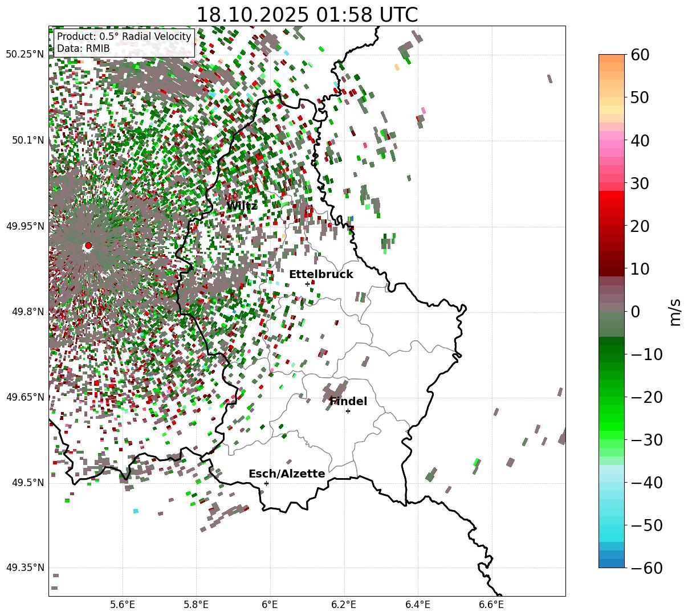Pick the bright red colorbar segment near 25

(612, 203)
